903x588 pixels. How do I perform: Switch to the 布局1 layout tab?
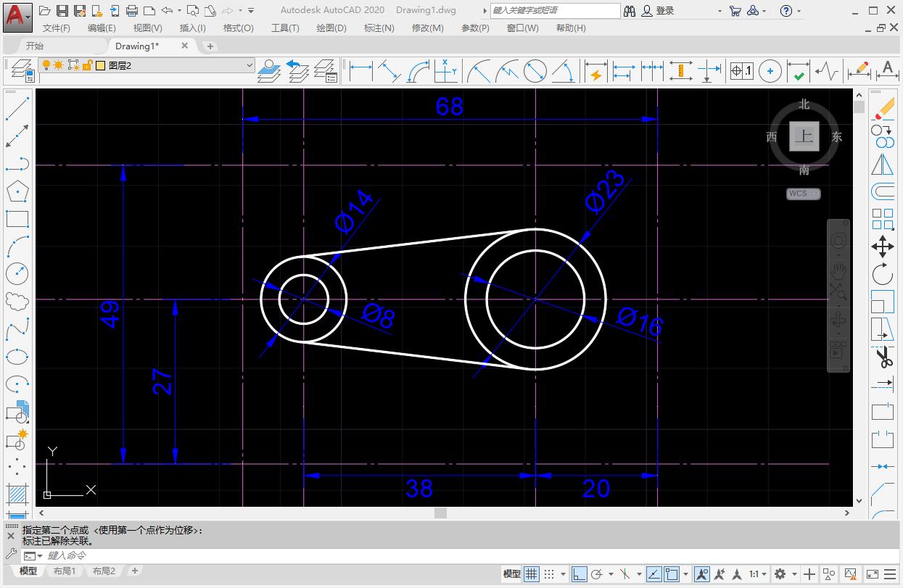tap(64, 571)
